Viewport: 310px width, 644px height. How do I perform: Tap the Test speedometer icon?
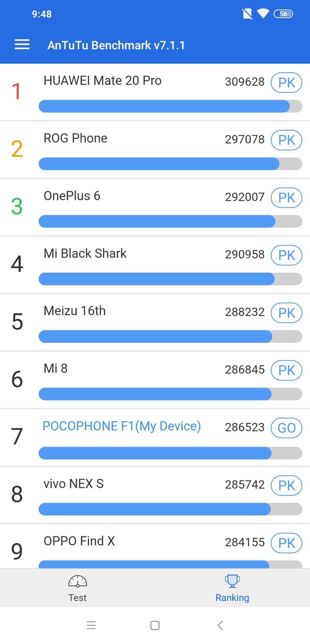tap(78, 581)
